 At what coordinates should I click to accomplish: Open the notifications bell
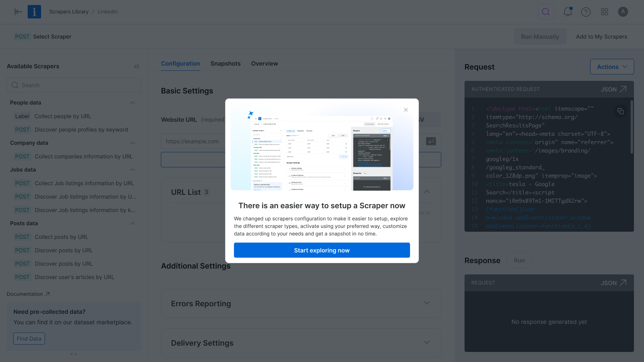(568, 12)
